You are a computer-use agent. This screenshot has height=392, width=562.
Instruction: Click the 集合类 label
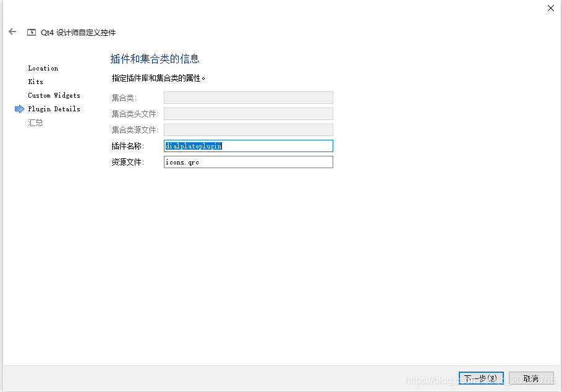[x=124, y=98]
